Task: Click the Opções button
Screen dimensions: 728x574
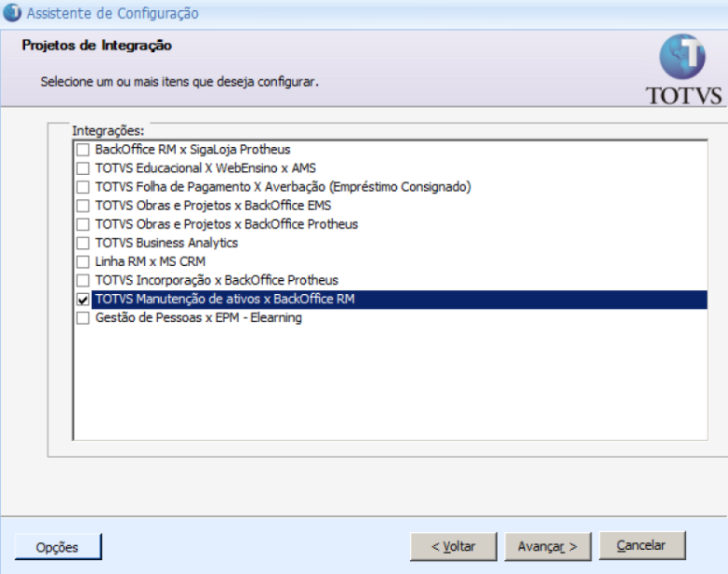Action: click(x=58, y=547)
